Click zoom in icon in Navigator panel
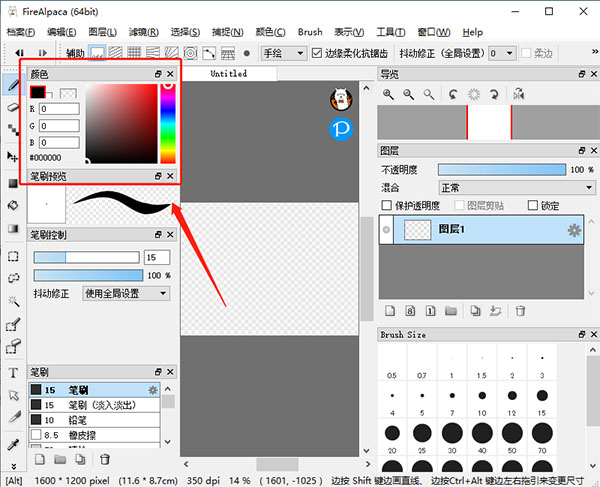Viewport: 600px width, 487px height. (388, 94)
